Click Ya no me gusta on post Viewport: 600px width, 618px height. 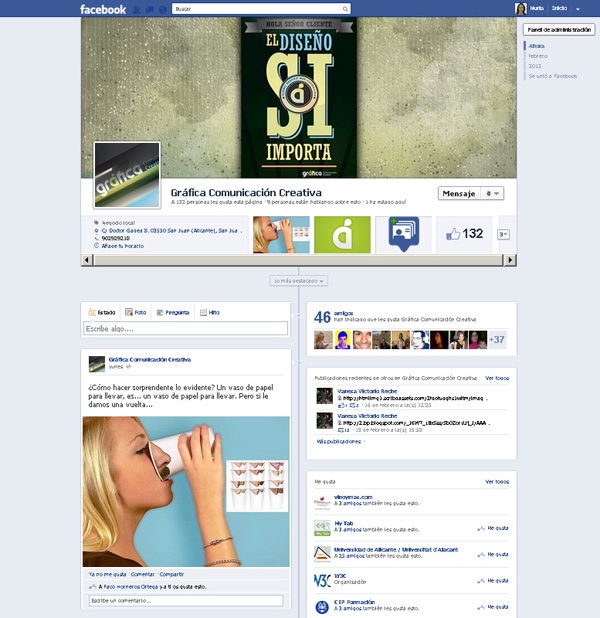pyautogui.click(x=107, y=574)
